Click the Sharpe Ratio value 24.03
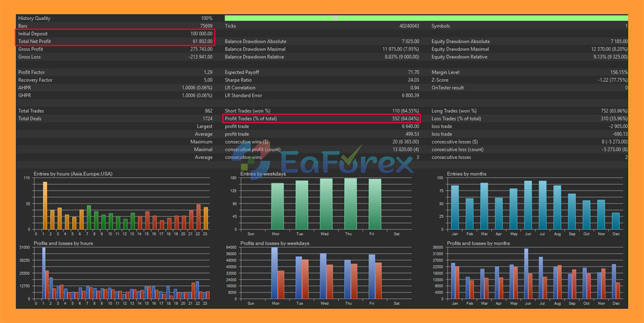Screen dimensions: 644x323 (x=413, y=80)
